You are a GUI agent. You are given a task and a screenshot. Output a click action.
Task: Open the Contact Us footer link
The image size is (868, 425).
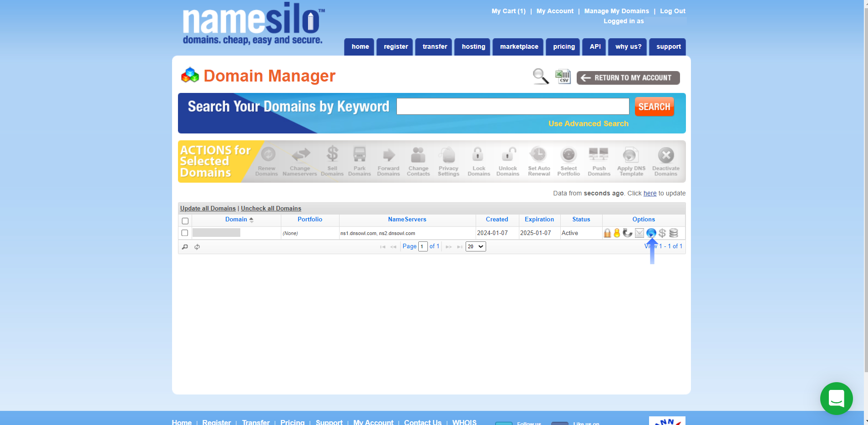pyautogui.click(x=422, y=422)
